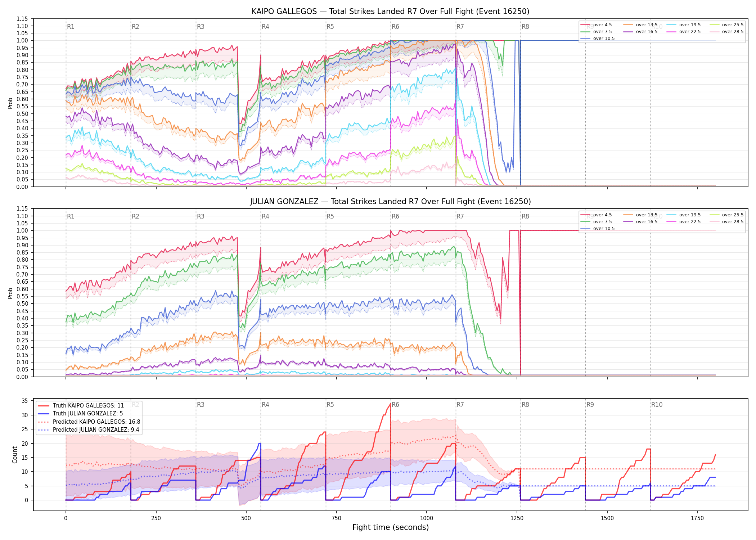Click x-axis tick label '250'
This screenshot has height=540, width=756.
point(156,518)
